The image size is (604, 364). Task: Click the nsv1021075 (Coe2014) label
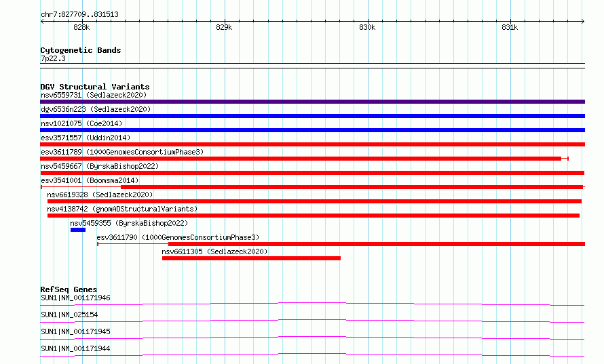point(81,123)
